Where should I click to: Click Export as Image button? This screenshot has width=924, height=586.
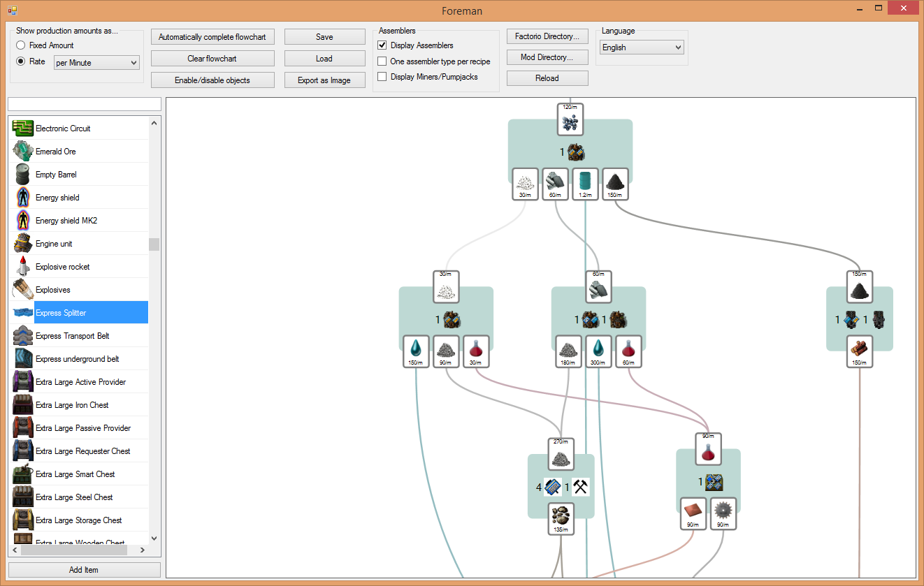[324, 80]
